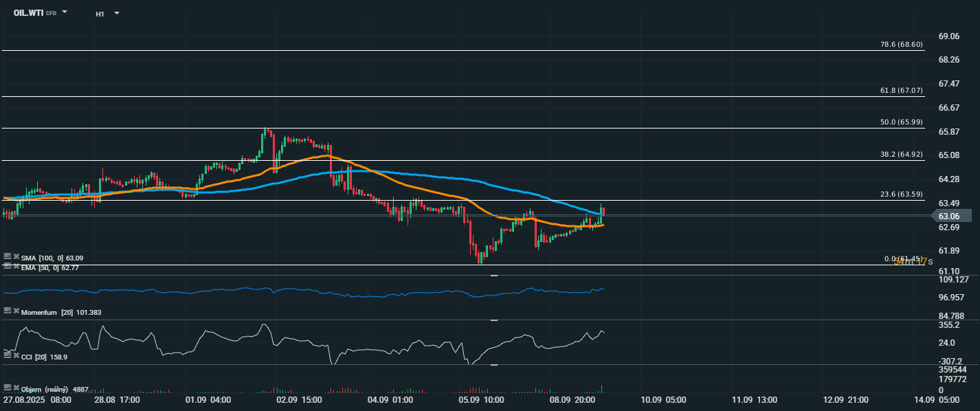Viewport: 980px width, 411px height.
Task: Click the 65.87 price axis value
Action: (949, 132)
